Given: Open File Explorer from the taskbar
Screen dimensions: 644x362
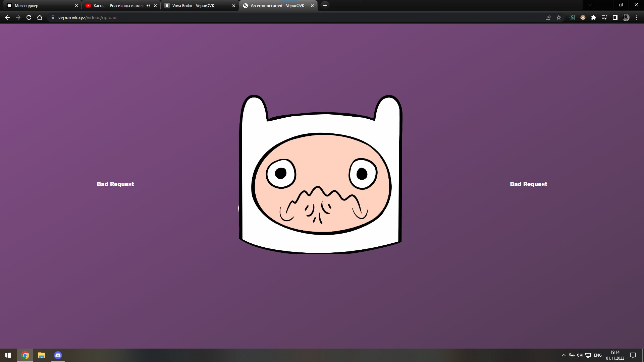Looking at the screenshot, I should click(x=42, y=355).
